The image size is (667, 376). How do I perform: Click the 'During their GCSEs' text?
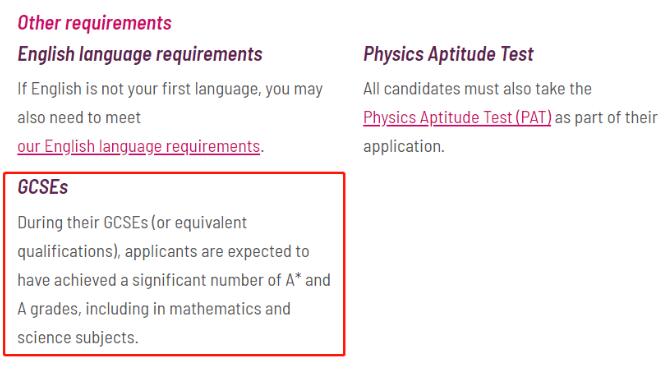tap(83, 222)
